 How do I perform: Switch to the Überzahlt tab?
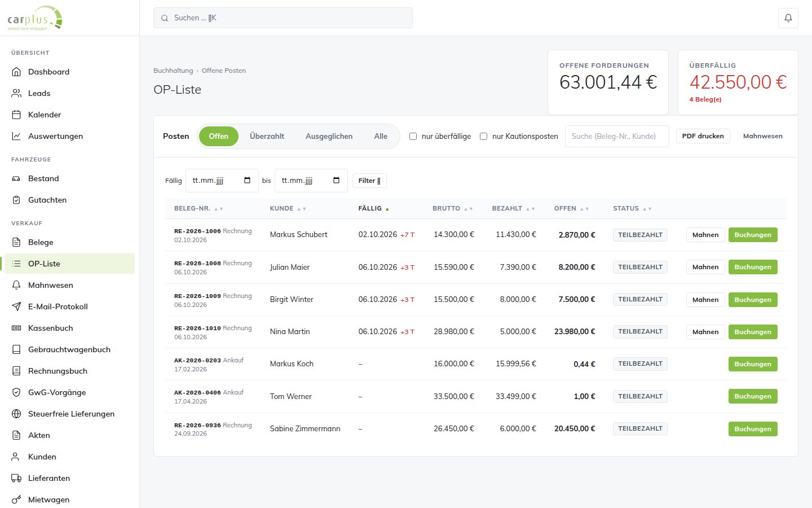(267, 136)
